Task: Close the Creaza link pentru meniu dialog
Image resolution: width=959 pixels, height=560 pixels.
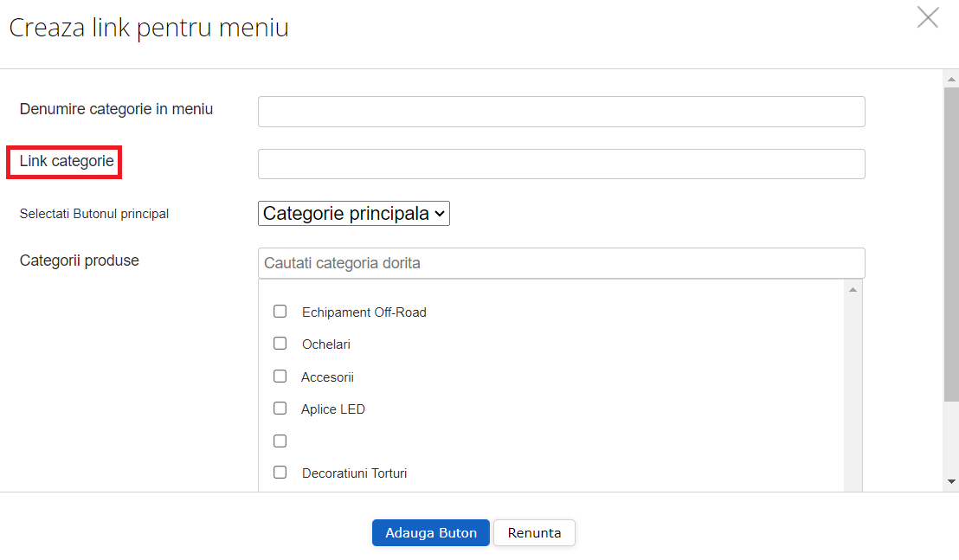Action: [x=928, y=17]
